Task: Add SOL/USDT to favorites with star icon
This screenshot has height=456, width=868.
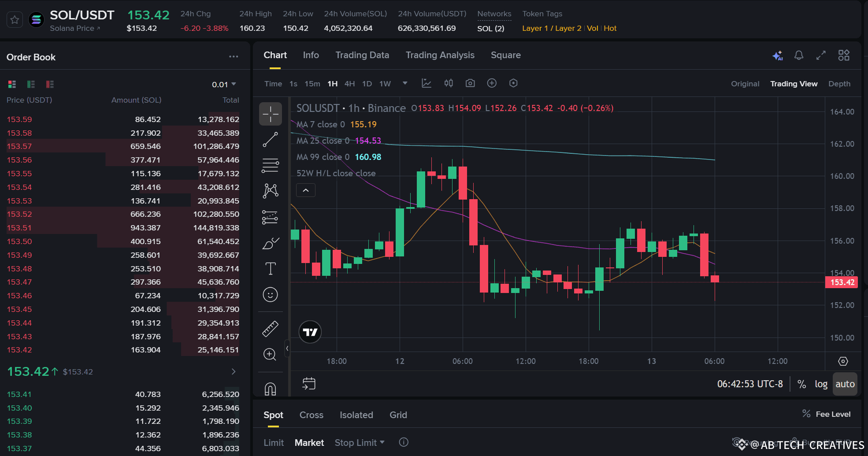Action: click(15, 20)
